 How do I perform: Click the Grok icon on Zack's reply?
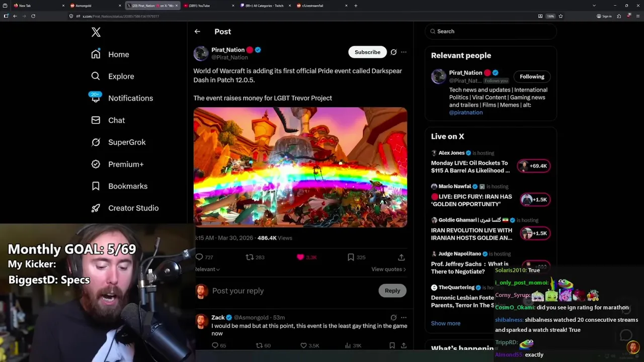(393, 317)
